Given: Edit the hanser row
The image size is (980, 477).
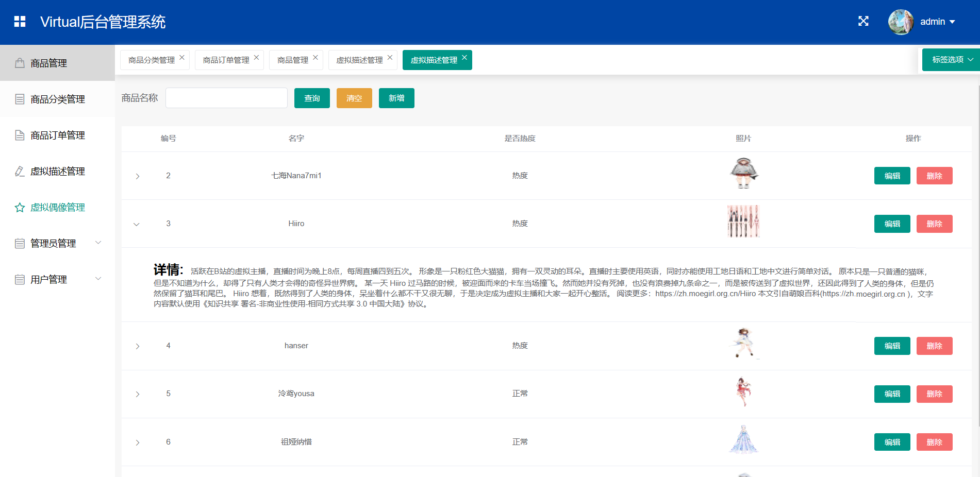Looking at the screenshot, I should click(x=892, y=346).
